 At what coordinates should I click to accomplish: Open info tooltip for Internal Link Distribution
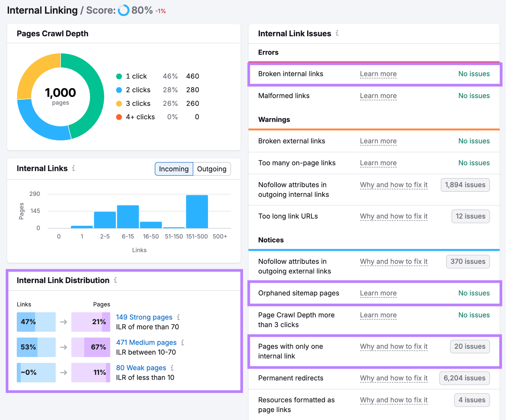tap(115, 280)
